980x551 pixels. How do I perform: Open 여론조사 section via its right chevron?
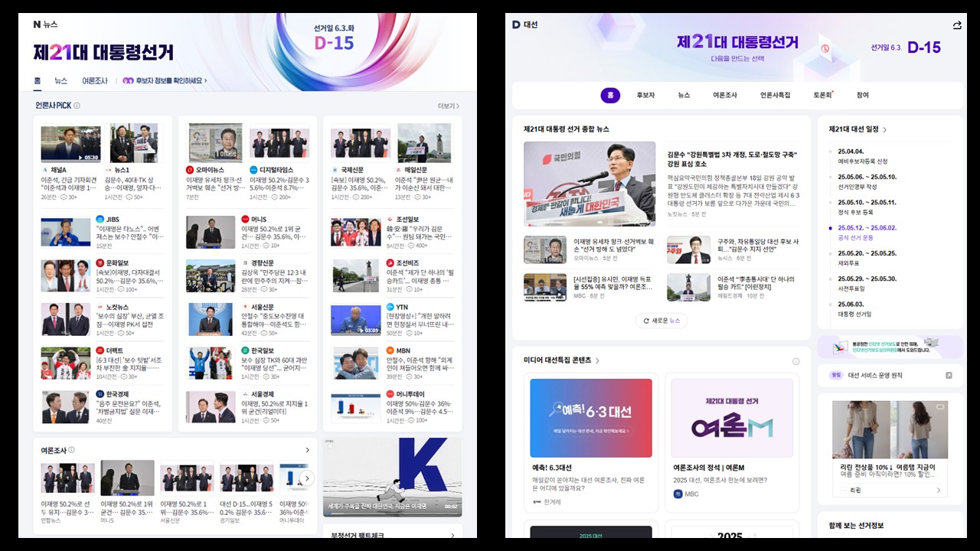[308, 450]
